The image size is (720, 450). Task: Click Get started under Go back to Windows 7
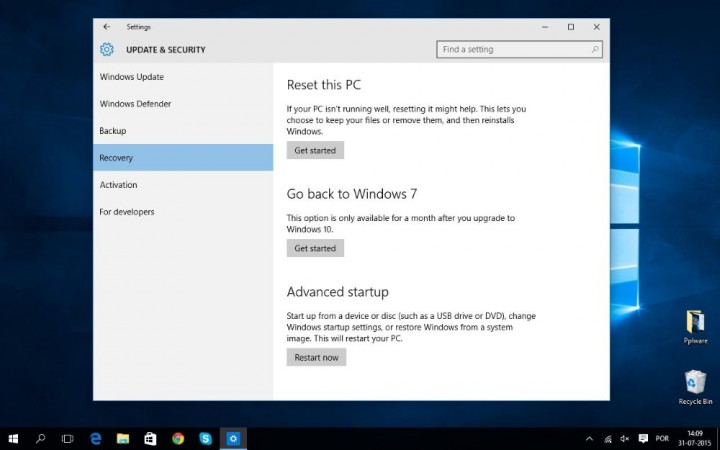pyautogui.click(x=315, y=248)
